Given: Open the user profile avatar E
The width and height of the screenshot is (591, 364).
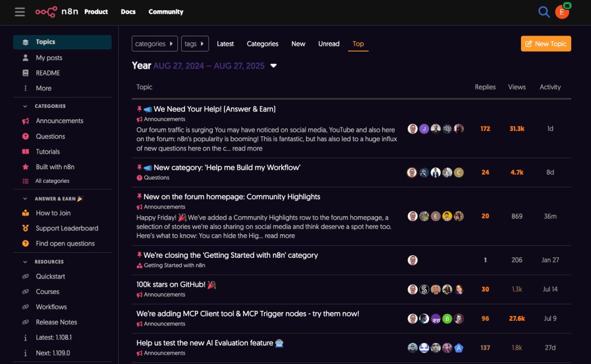Looking at the screenshot, I should (561, 12).
